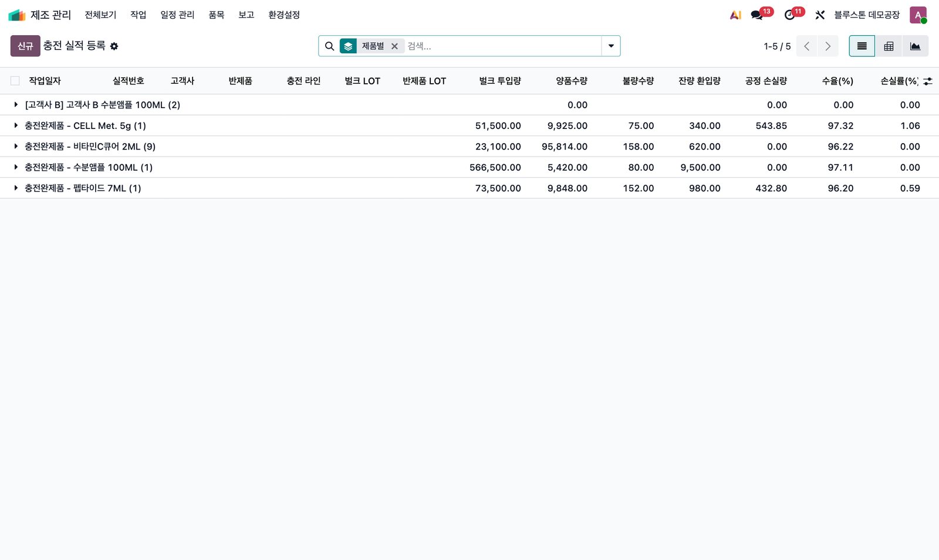The image size is (939, 560).
Task: Expand the 충전완제품 - CELL Met. 5g group
Action: click(x=16, y=125)
